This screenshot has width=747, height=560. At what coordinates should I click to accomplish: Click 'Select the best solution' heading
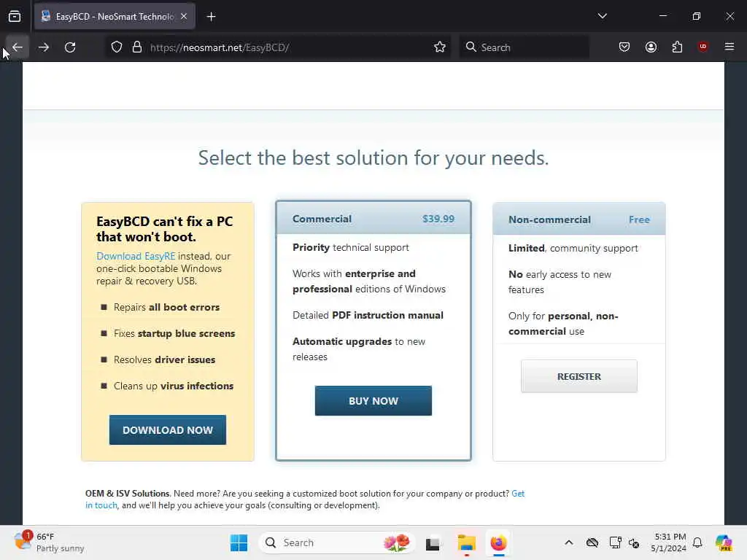tap(373, 157)
